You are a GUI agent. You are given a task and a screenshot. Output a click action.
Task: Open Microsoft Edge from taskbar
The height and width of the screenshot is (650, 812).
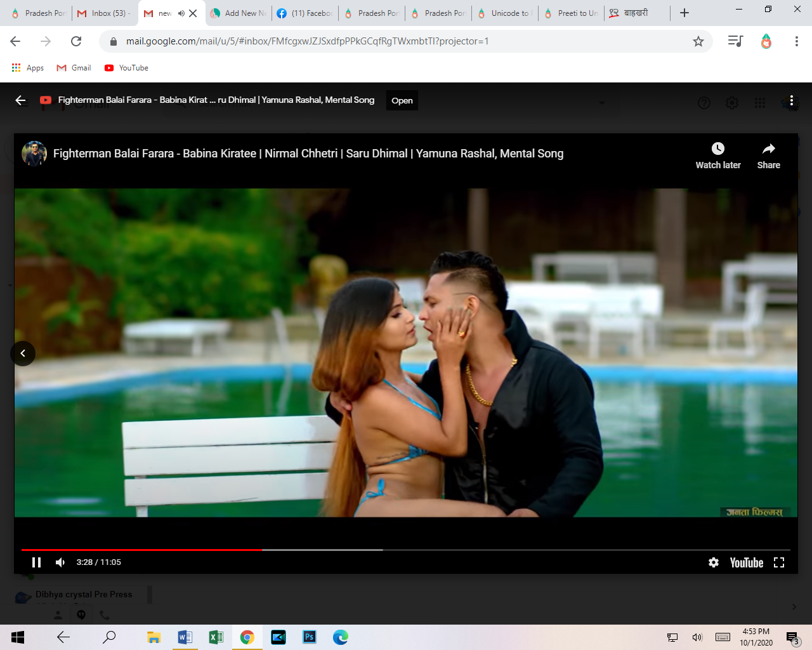(340, 637)
